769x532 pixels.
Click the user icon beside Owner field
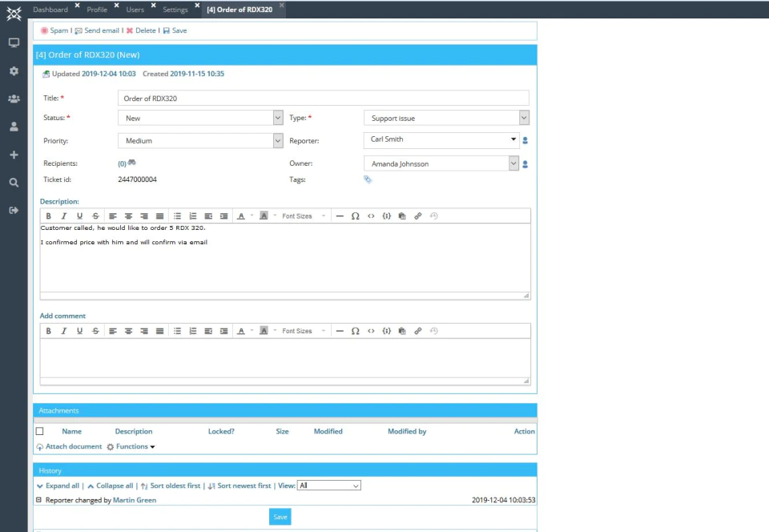[x=525, y=164]
